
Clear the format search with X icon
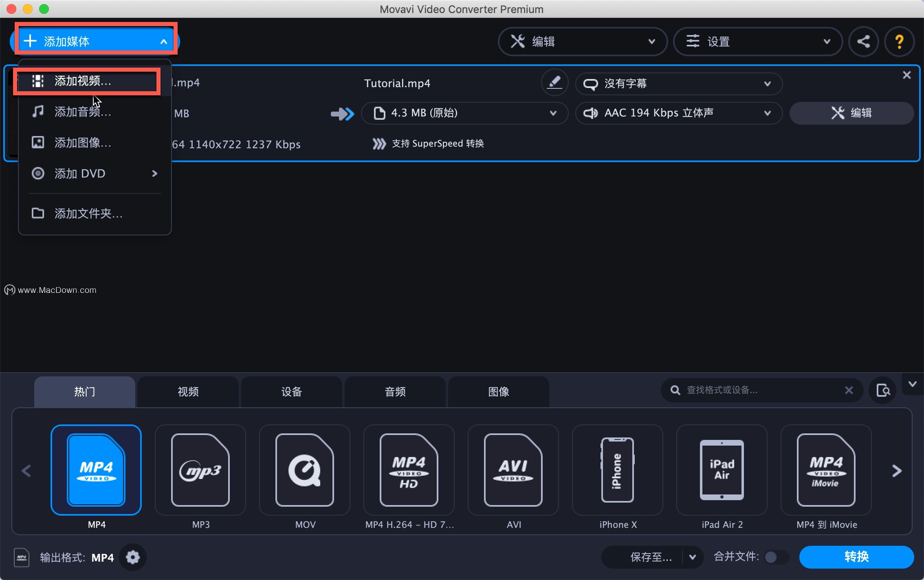pyautogui.click(x=849, y=390)
